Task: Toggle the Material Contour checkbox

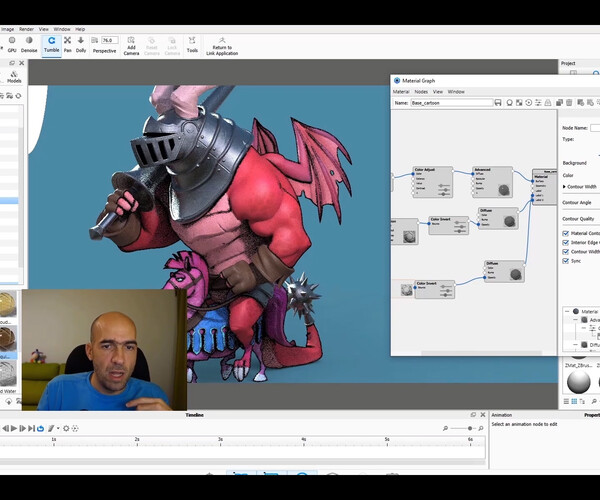Action: point(566,233)
